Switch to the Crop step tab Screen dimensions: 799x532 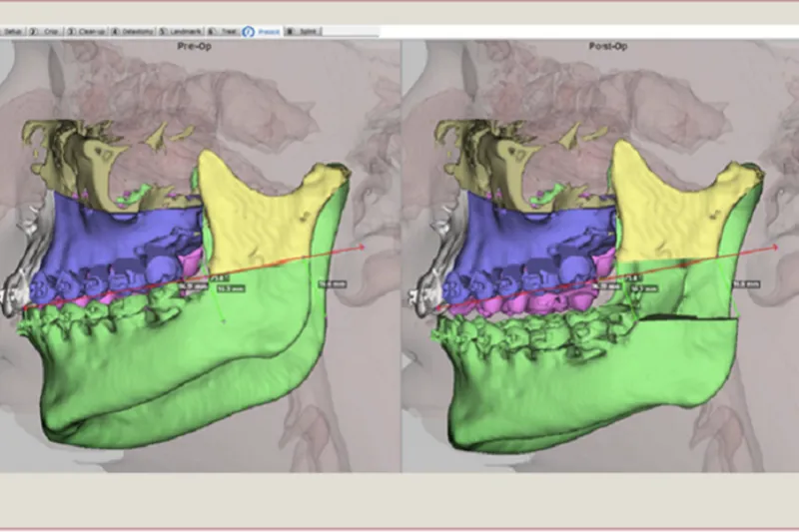click(x=49, y=32)
